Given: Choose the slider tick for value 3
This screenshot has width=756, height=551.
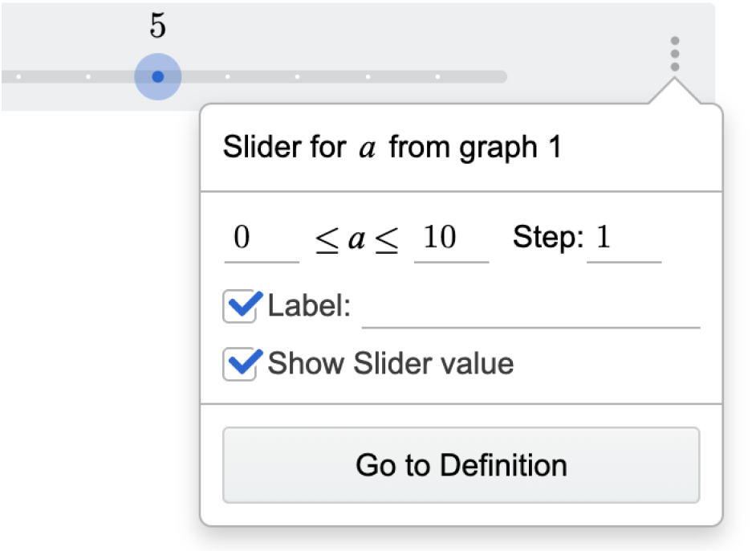Looking at the screenshot, I should 18,77.
